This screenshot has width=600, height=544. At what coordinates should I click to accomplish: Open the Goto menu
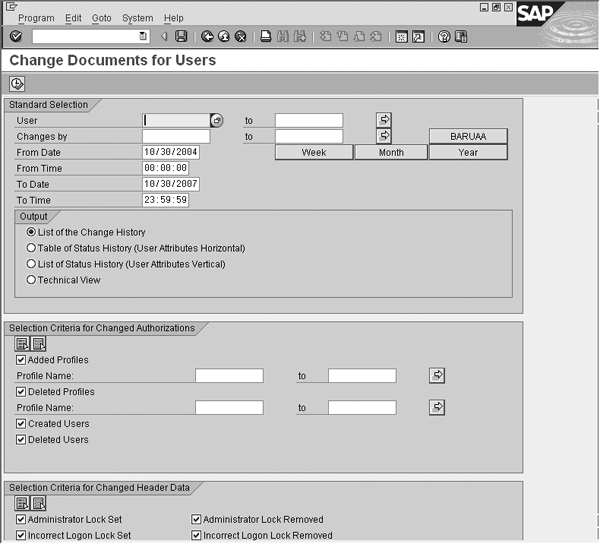(102, 18)
